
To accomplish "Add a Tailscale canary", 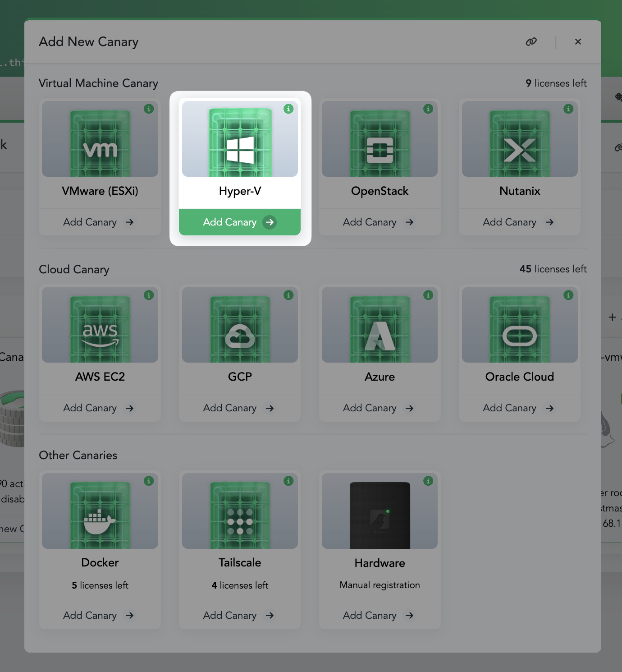I will point(239,615).
